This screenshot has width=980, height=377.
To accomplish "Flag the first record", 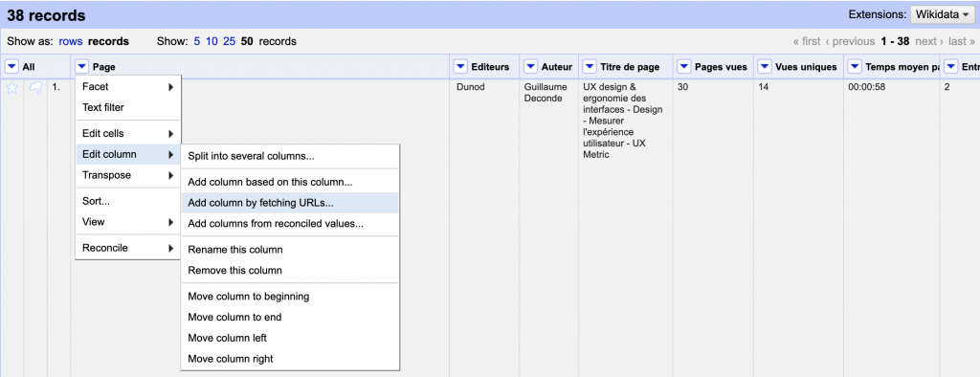I will coord(35,89).
